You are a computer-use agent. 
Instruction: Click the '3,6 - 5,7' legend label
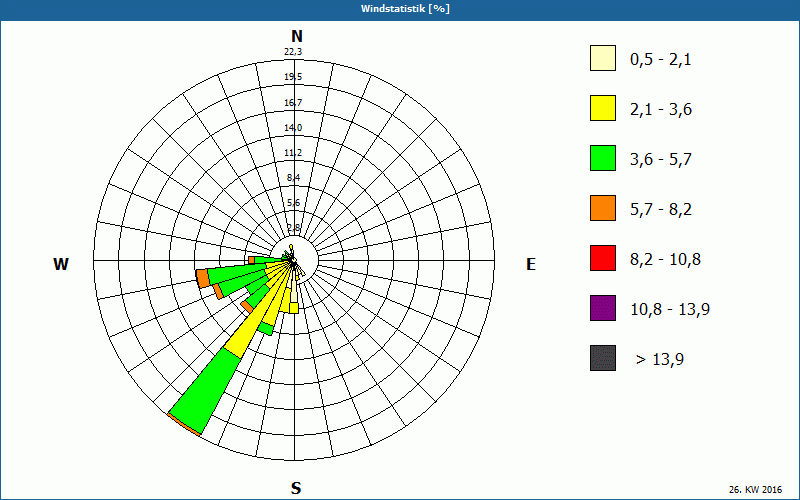[x=661, y=160]
